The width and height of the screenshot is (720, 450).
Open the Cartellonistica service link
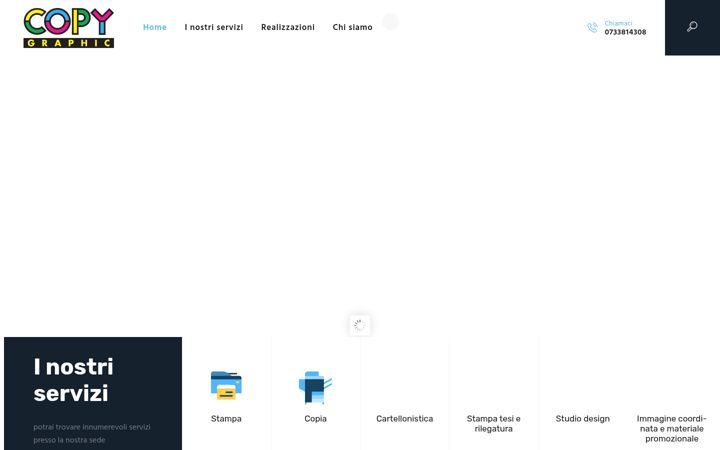[x=405, y=419]
